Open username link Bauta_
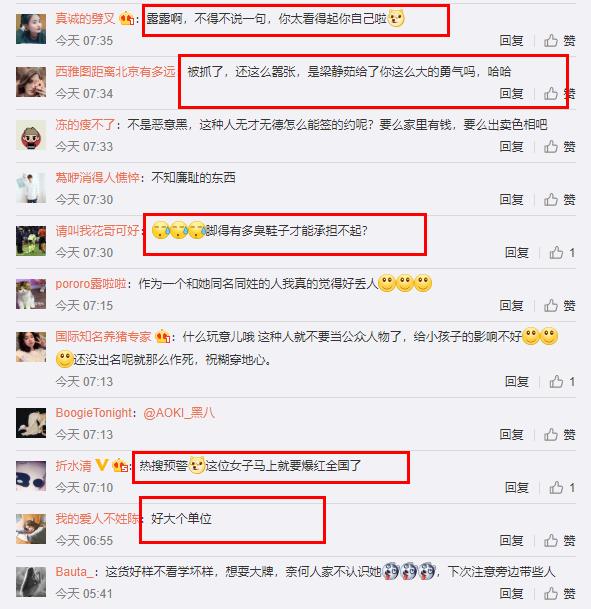The image size is (591, 609). coord(74,572)
